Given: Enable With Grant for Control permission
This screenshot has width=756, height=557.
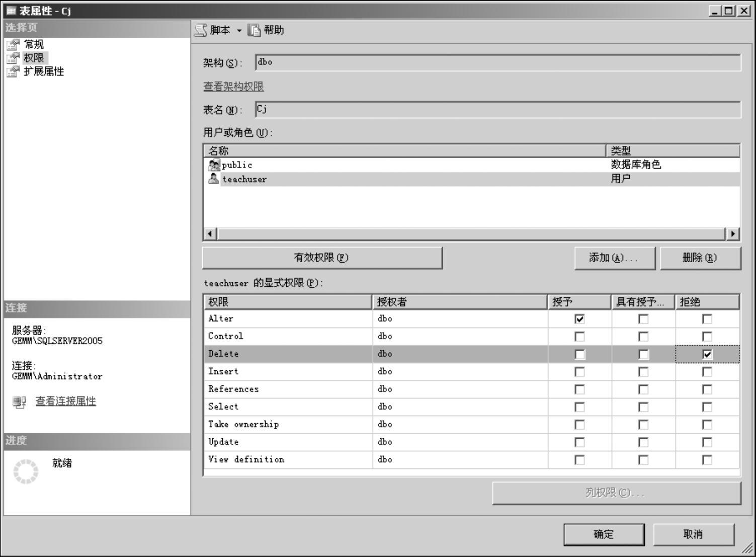Looking at the screenshot, I should 643,337.
